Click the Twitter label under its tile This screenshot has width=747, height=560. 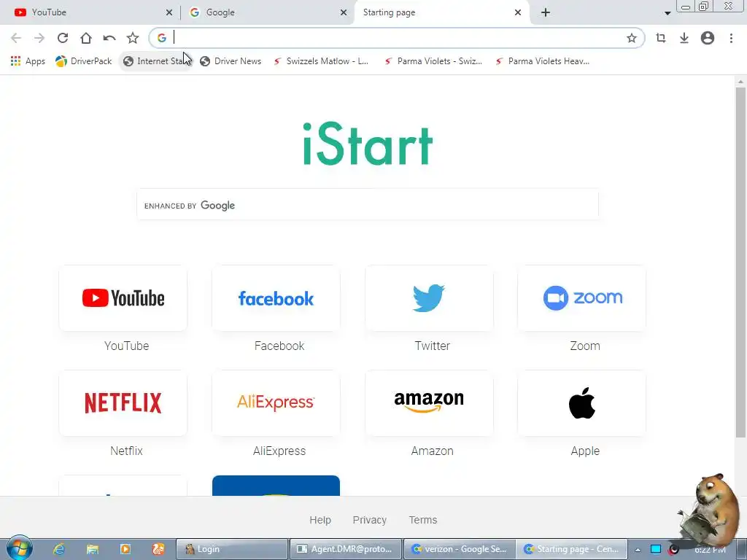tap(432, 346)
